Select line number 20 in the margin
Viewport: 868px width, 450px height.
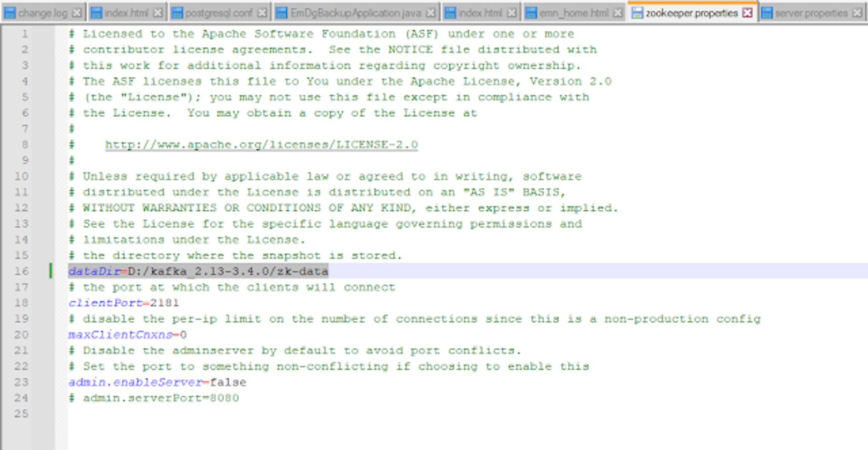click(x=21, y=335)
